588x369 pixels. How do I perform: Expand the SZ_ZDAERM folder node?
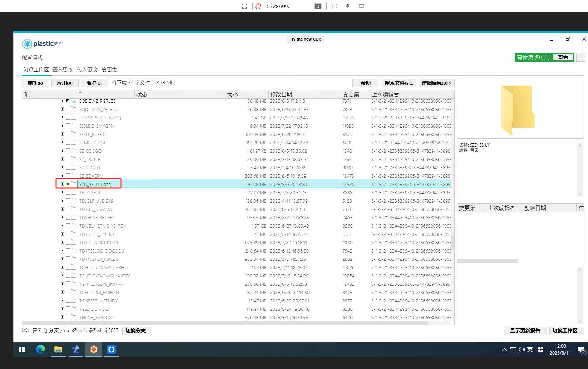62,176
